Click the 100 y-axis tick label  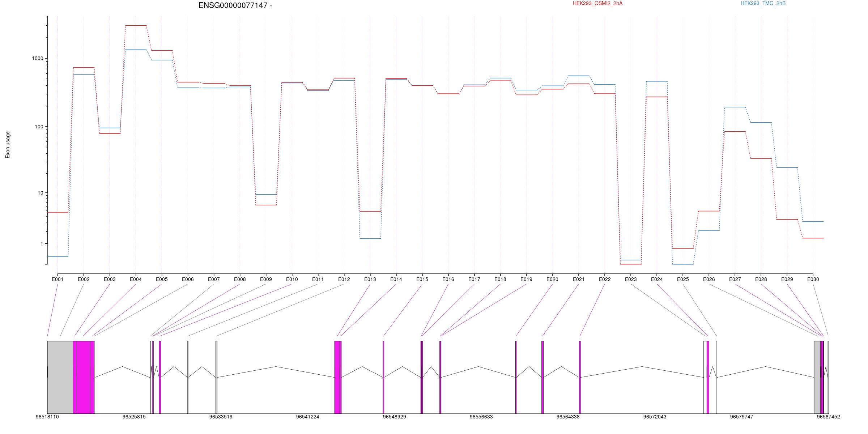39,127
